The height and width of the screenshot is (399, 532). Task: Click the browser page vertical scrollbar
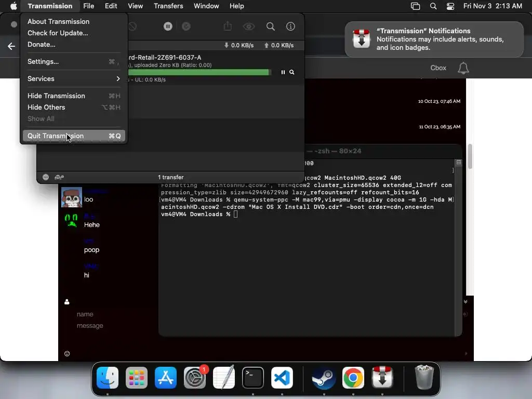tap(470, 156)
